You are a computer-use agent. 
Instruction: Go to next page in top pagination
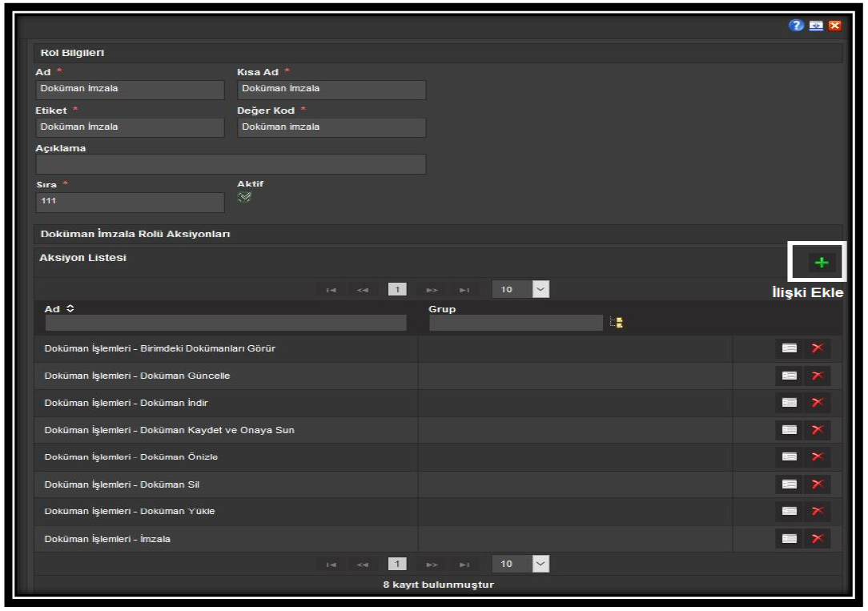432,290
